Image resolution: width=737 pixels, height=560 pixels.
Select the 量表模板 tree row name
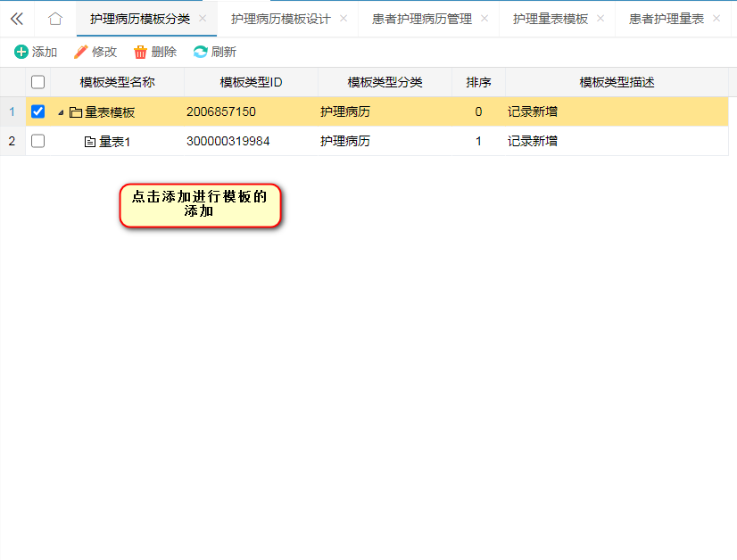coord(110,112)
